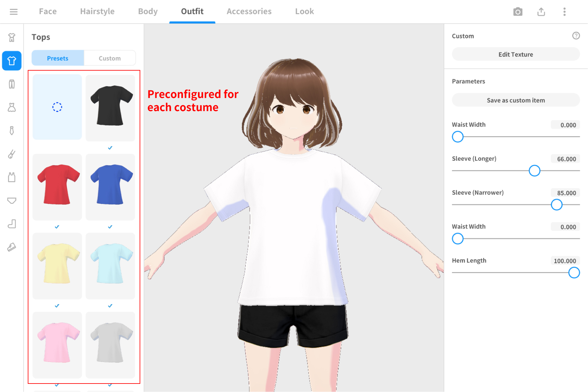Click the export upload icon
Screen dimensions: 588x392
click(x=541, y=12)
